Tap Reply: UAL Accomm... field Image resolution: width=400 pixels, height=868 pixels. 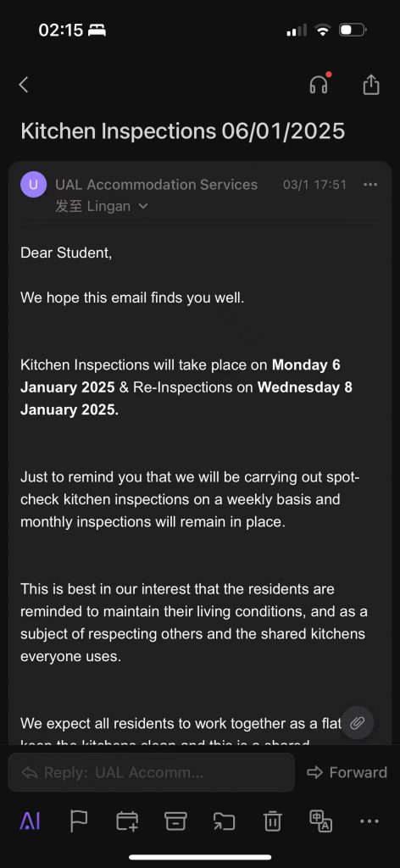(151, 772)
